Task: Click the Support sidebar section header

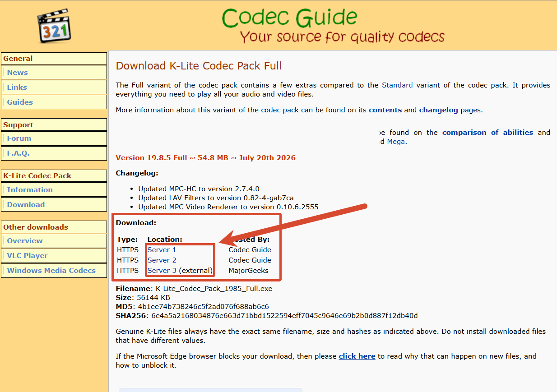Action: tap(54, 125)
